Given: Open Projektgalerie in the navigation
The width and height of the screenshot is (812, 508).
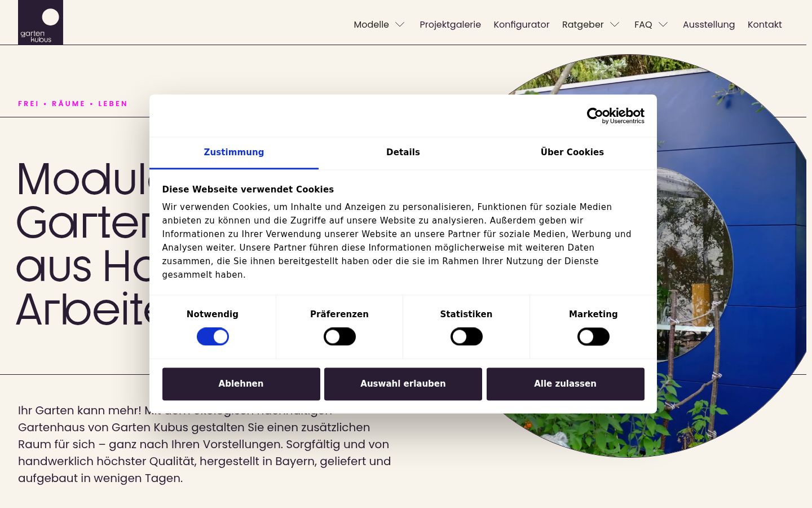Looking at the screenshot, I should coord(450,25).
